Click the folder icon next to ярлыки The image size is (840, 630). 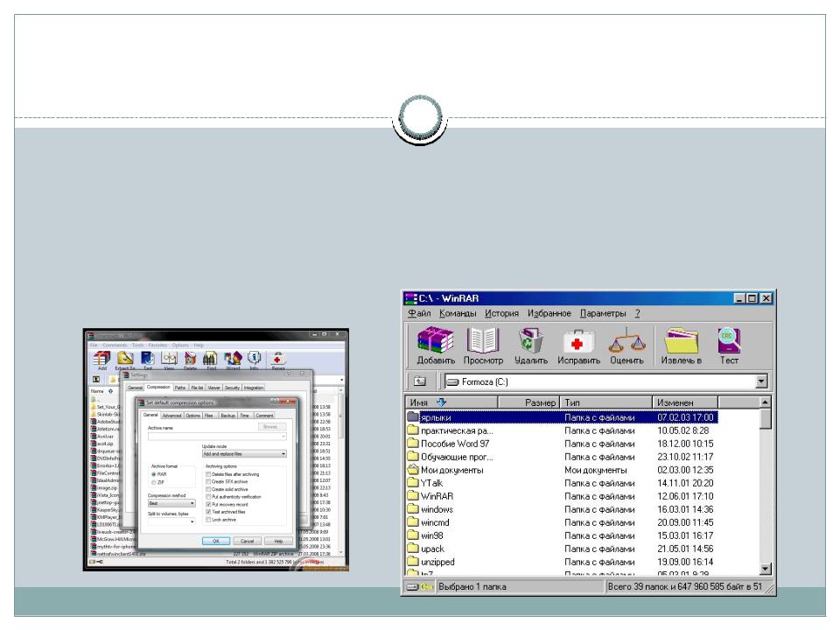(412, 416)
